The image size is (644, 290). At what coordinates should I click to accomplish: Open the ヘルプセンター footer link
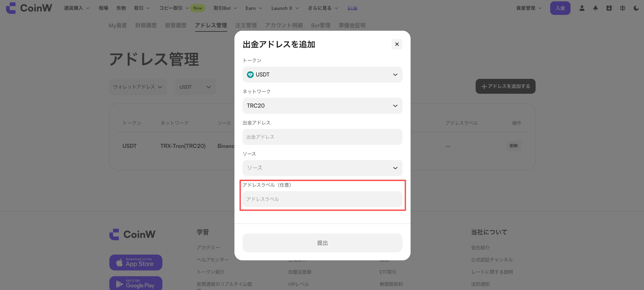pyautogui.click(x=213, y=260)
